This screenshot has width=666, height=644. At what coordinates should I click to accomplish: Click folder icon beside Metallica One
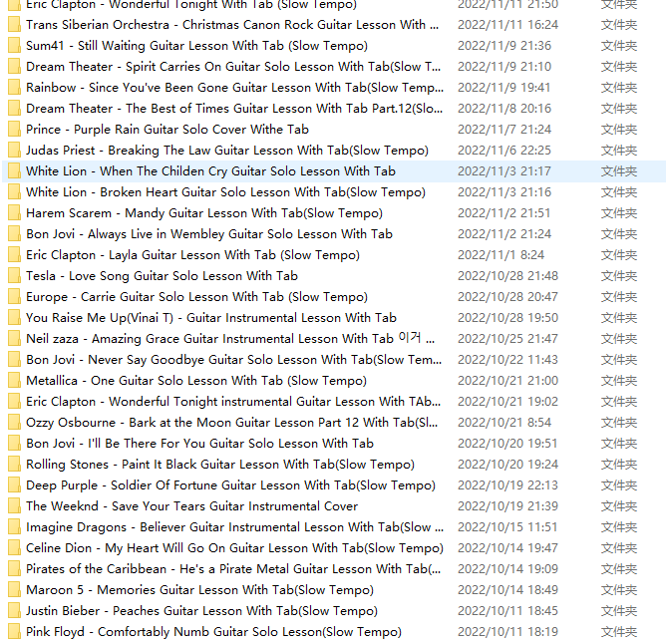(x=14, y=381)
